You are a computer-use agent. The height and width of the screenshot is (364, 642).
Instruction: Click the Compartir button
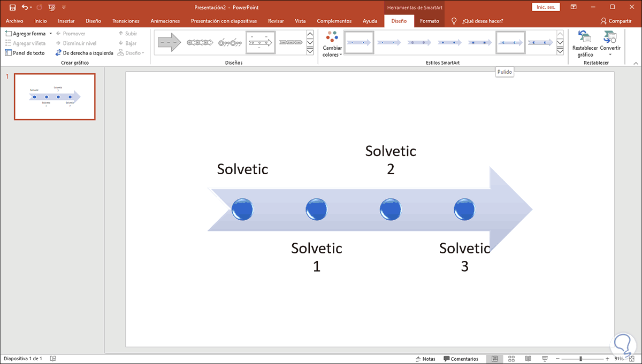click(x=616, y=21)
